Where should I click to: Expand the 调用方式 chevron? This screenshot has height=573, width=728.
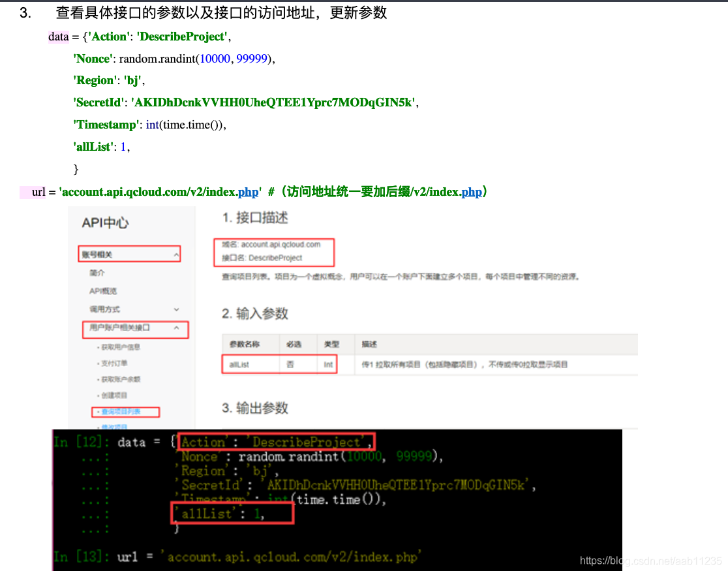(176, 309)
